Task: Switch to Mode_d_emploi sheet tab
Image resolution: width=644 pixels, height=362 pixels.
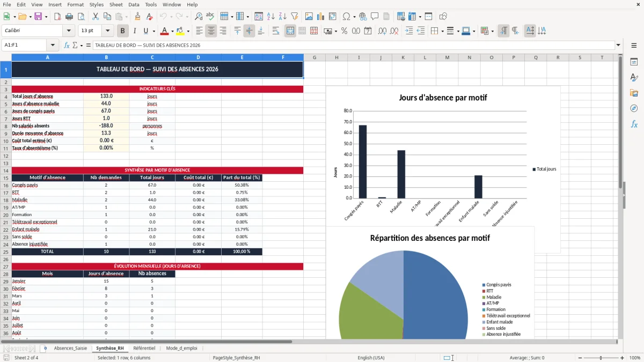Action: click(x=181, y=348)
